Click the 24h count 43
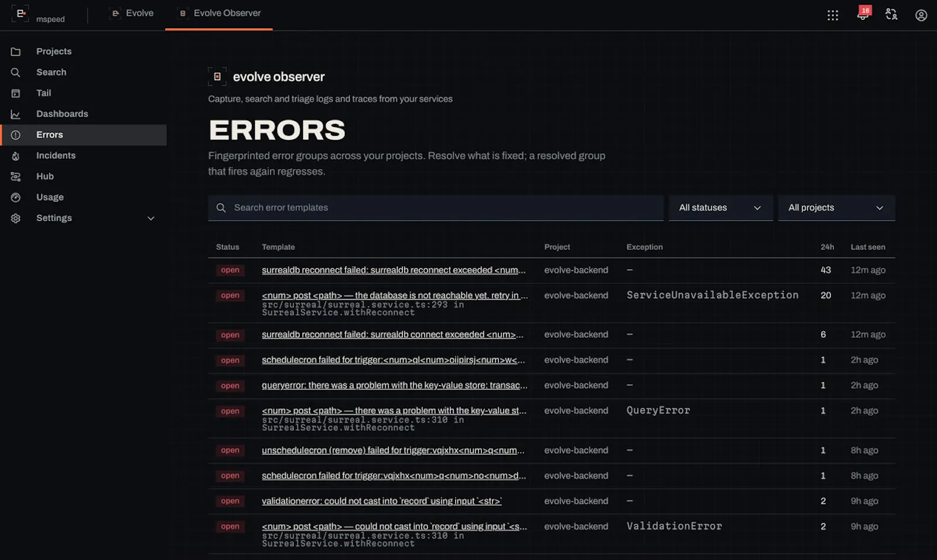Screen dimensions: 937x560 coord(826,270)
